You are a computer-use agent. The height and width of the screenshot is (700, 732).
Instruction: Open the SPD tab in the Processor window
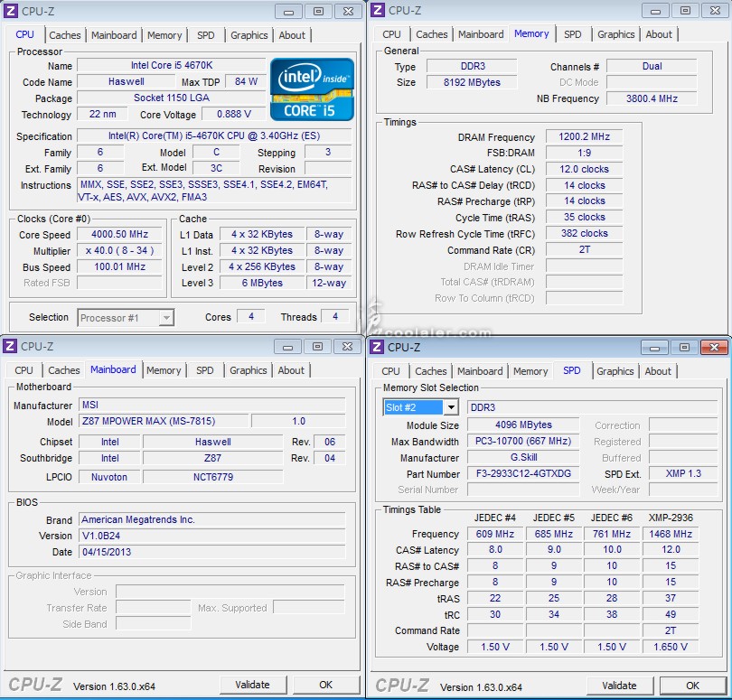pos(205,35)
